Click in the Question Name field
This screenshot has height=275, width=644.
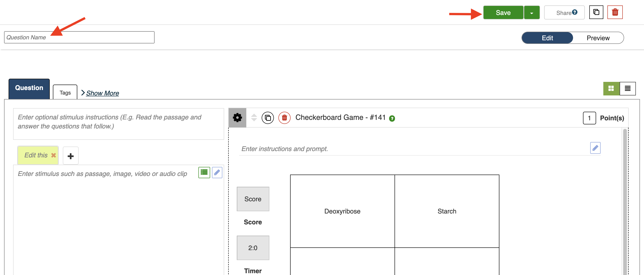click(79, 38)
